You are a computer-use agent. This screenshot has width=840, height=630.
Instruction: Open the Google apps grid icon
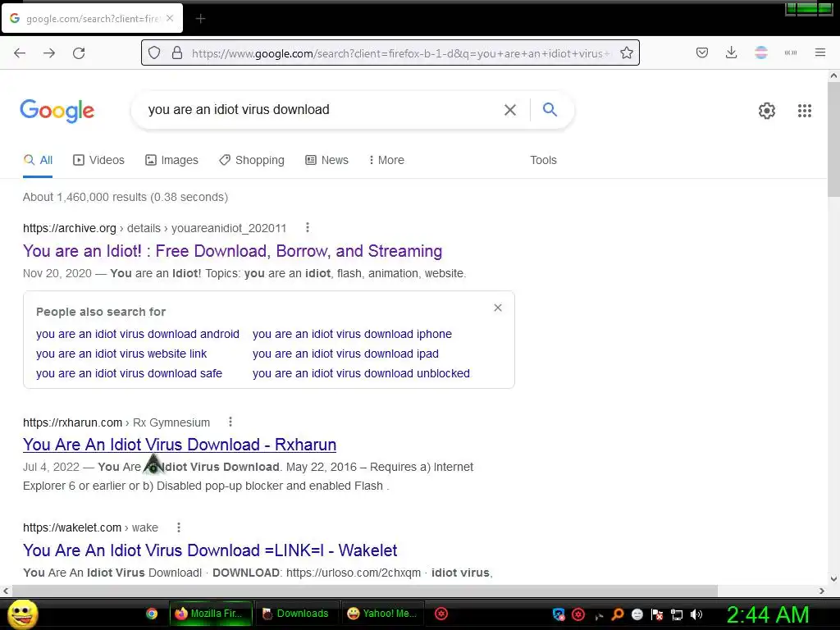tap(805, 111)
